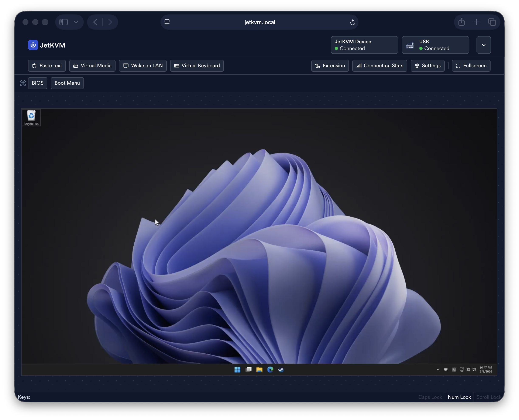Open a new browser tab with plus icon
The height and width of the screenshot is (420, 519).
[477, 22]
